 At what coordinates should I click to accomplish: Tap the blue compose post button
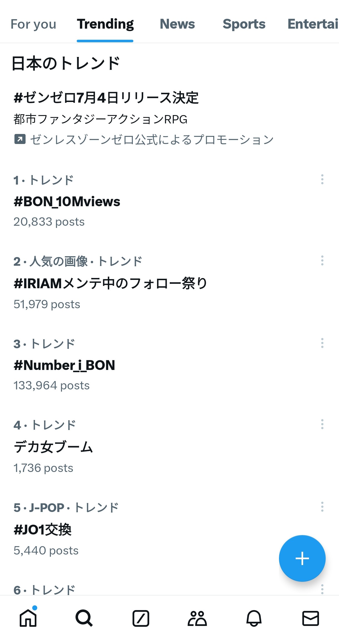pyautogui.click(x=302, y=558)
